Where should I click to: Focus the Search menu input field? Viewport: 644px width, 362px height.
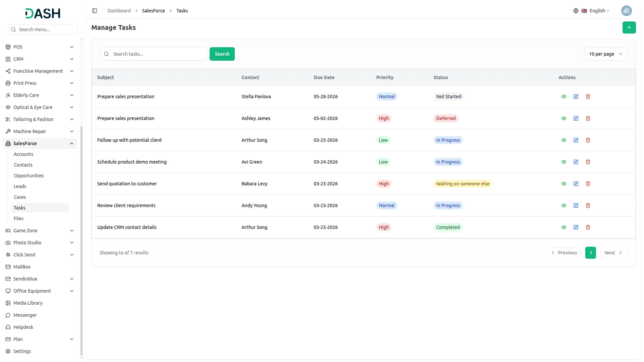43,29
